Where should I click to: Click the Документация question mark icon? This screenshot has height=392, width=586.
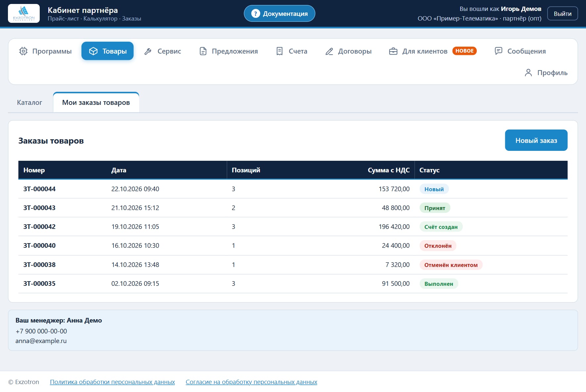255,14
